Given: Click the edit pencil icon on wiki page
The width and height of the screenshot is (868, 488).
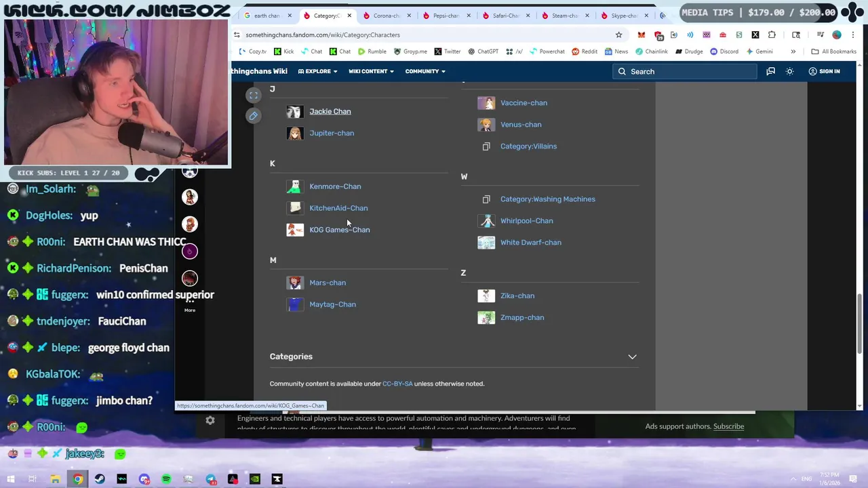Looking at the screenshot, I should point(254,116).
